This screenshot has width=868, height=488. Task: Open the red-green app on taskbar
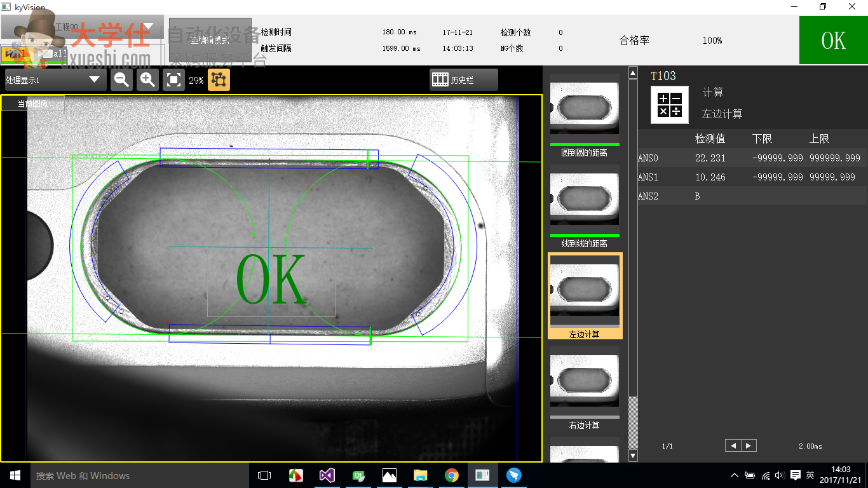click(x=296, y=475)
